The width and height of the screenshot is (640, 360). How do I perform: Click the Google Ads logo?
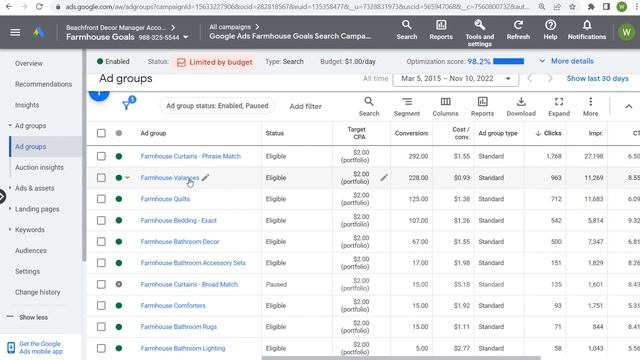pyautogui.click(x=38, y=32)
